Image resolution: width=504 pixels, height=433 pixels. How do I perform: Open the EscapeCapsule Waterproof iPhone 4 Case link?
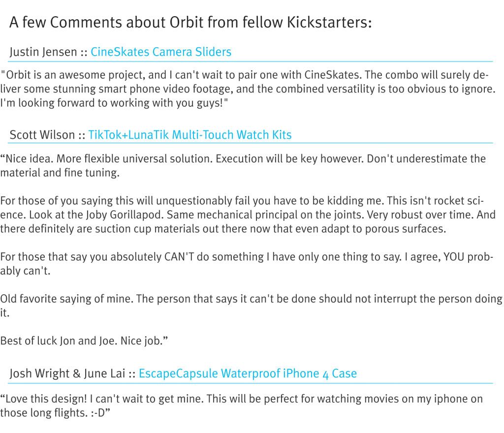(248, 373)
